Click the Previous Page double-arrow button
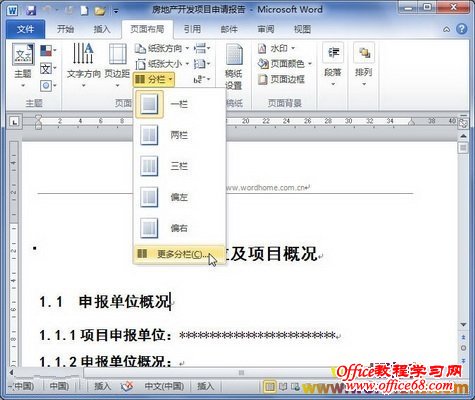The image size is (475, 400). [x=463, y=337]
